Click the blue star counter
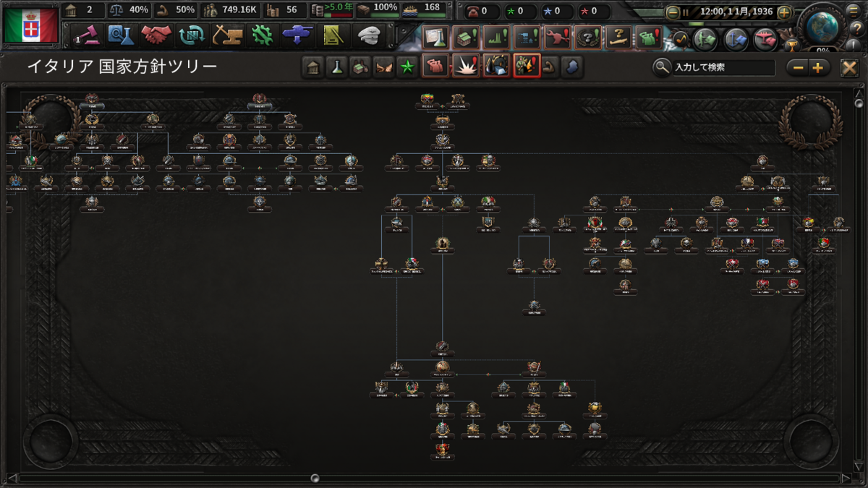868x488 pixels. click(556, 12)
